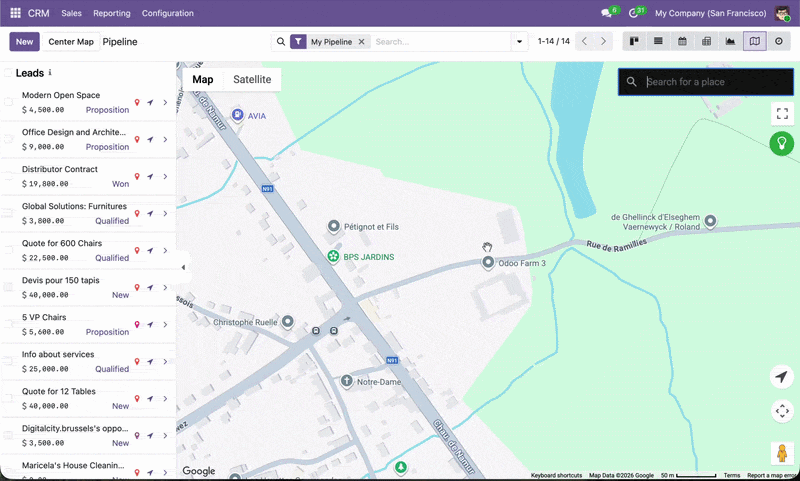
Task: Select the Map tab on the map
Action: click(203, 79)
